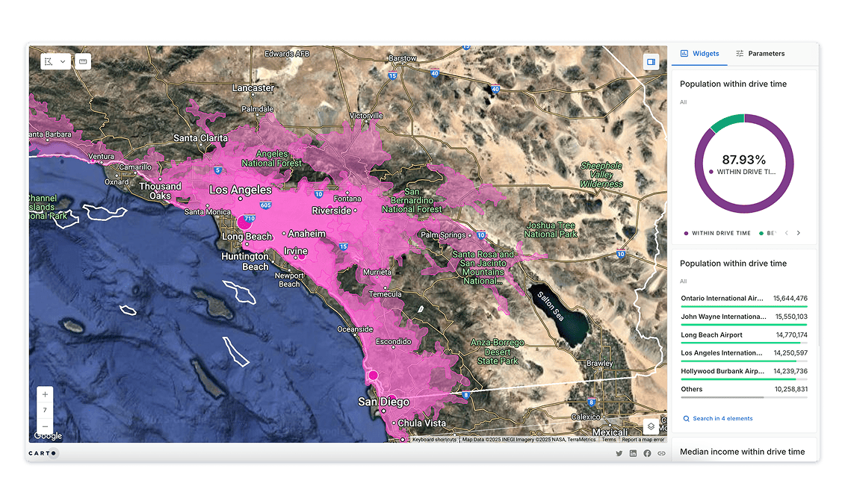The height and width of the screenshot is (504, 845).
Task: Click the CARTO logo
Action: click(42, 452)
